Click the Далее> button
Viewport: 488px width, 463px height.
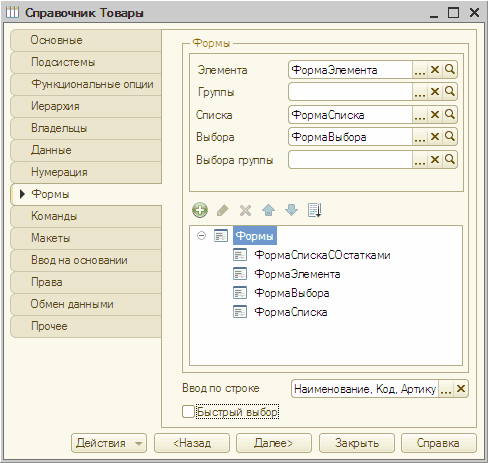click(274, 443)
